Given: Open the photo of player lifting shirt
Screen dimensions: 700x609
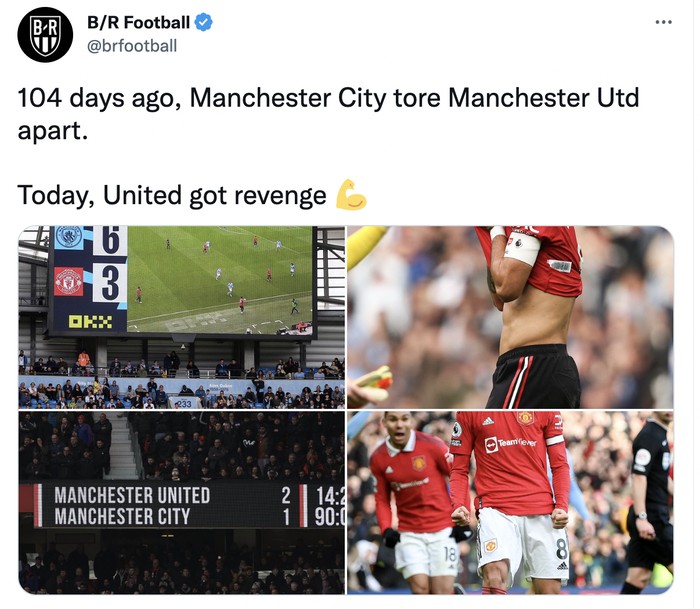Looking at the screenshot, I should (510, 317).
